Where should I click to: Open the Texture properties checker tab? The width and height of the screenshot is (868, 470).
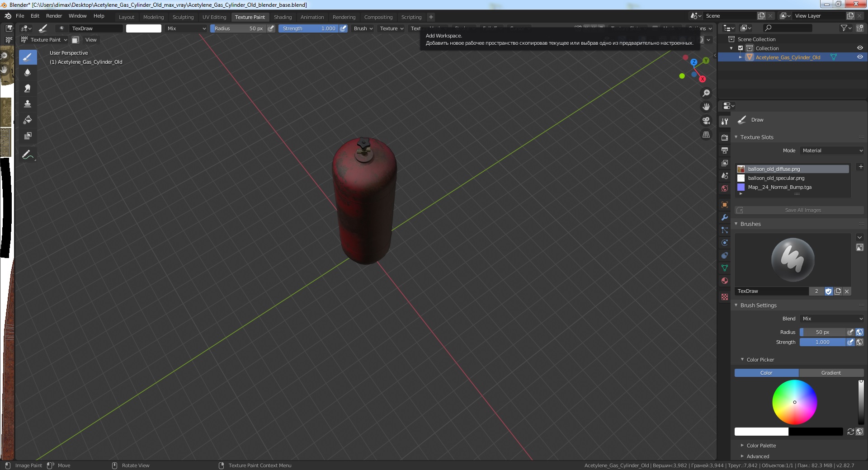click(725, 297)
